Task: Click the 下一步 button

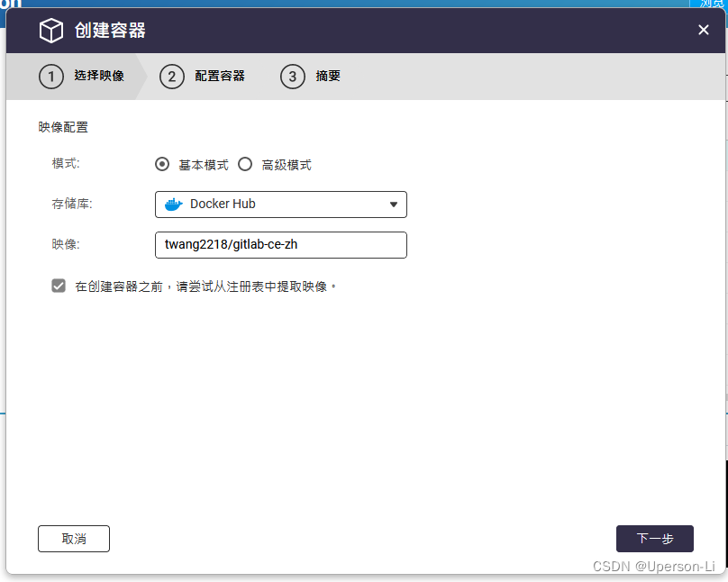Action: pos(655,539)
